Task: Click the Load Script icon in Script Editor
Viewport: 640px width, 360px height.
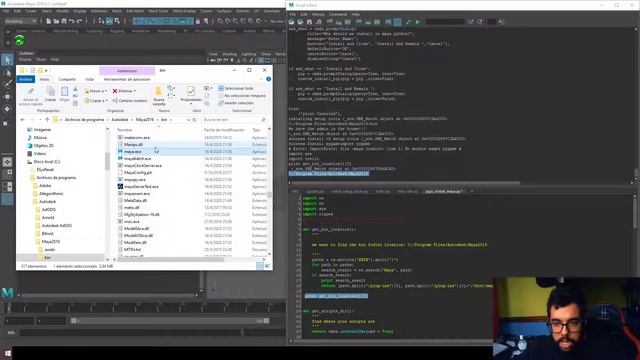Action: [292, 22]
